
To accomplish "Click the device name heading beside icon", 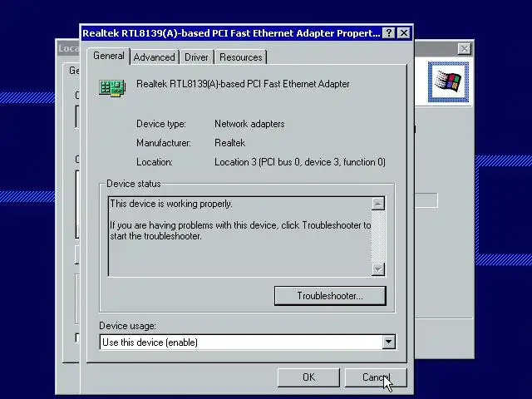I will (x=243, y=84).
